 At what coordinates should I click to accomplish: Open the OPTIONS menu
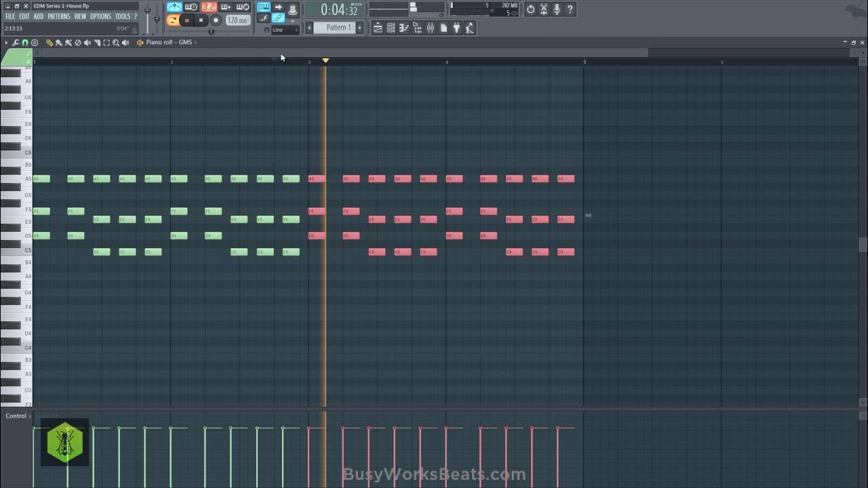click(x=100, y=16)
